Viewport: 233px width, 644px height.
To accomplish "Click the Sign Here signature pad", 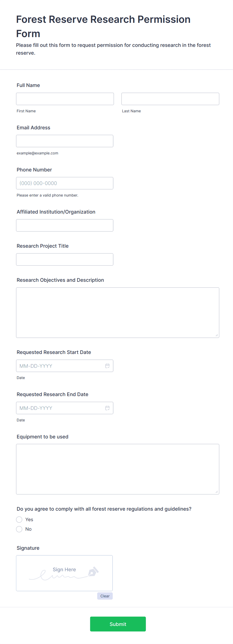I will pos(64,573).
